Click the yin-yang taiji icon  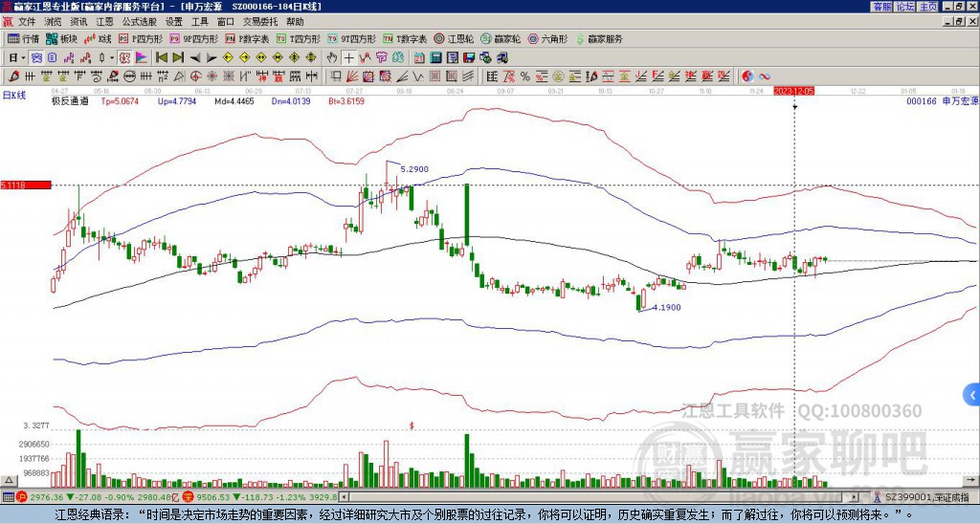[x=748, y=76]
